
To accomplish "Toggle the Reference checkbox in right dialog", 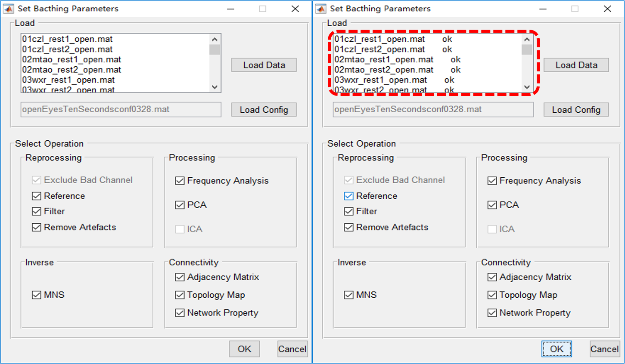I will (349, 196).
